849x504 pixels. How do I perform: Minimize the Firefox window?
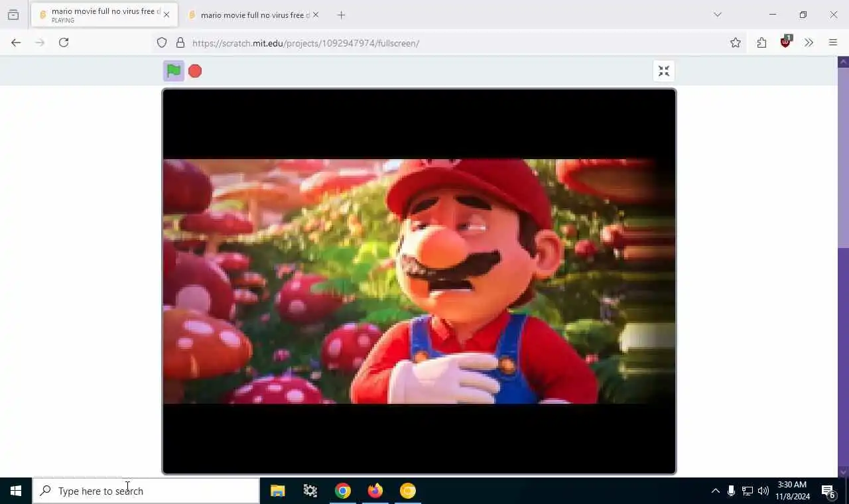click(773, 15)
